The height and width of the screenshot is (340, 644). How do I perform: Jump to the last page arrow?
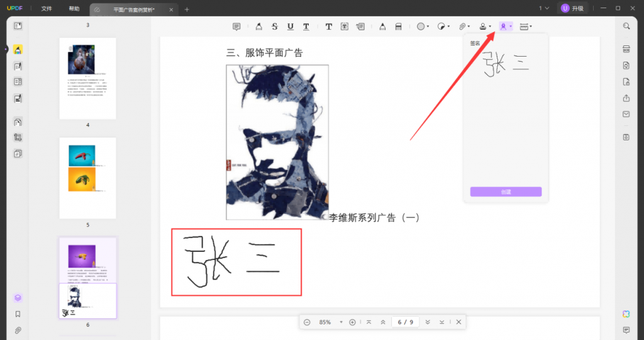442,322
